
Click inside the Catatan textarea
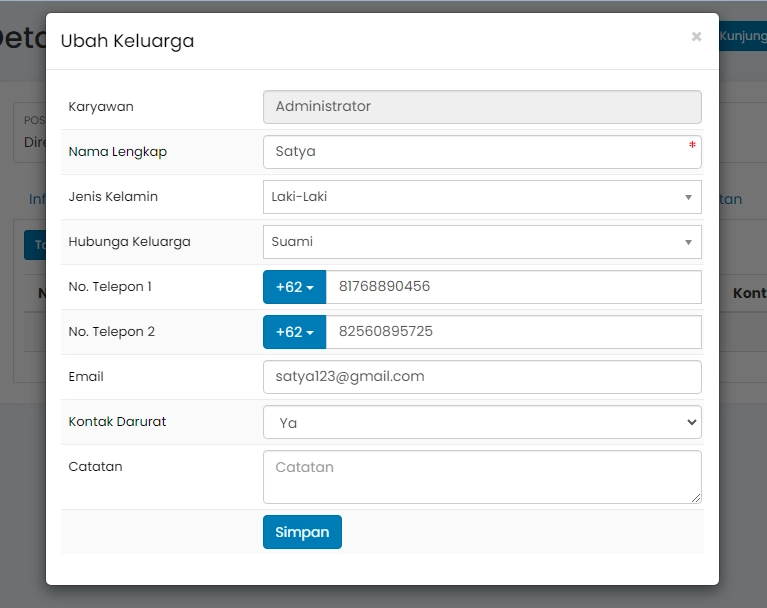(x=481, y=476)
